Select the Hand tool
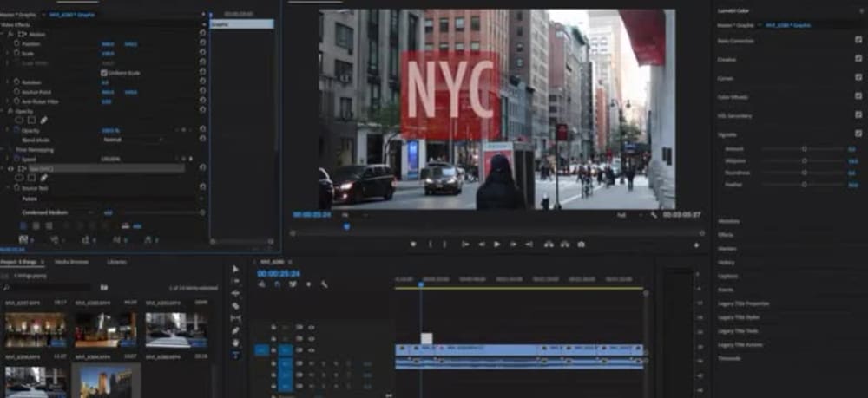 (236, 343)
